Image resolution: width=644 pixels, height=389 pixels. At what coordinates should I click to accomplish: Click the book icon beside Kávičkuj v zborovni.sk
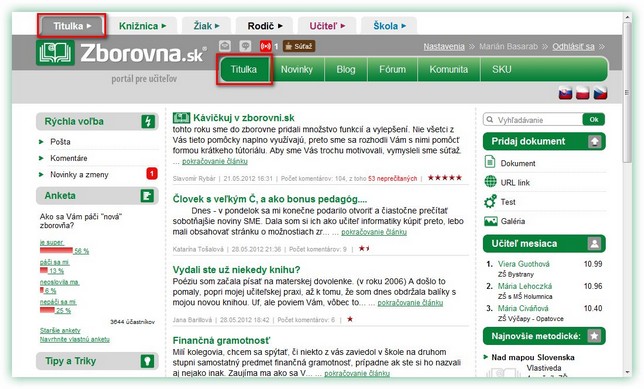(x=181, y=118)
